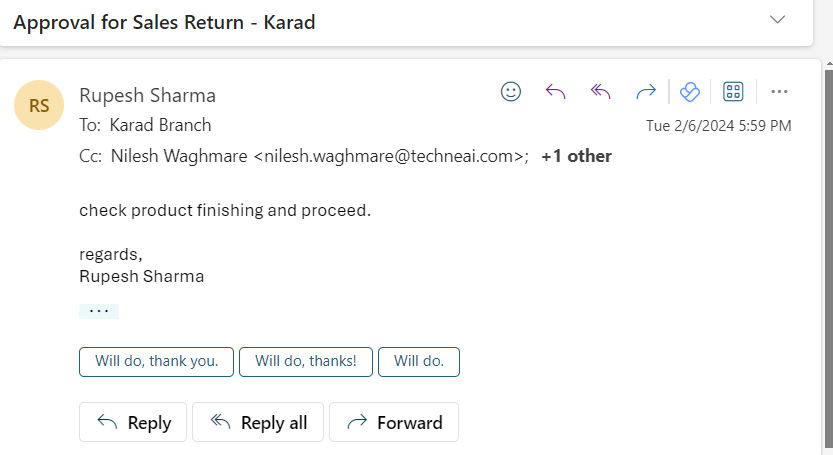Open the more actions ellipsis menu
Viewport: 833px width, 455px height.
click(x=779, y=91)
